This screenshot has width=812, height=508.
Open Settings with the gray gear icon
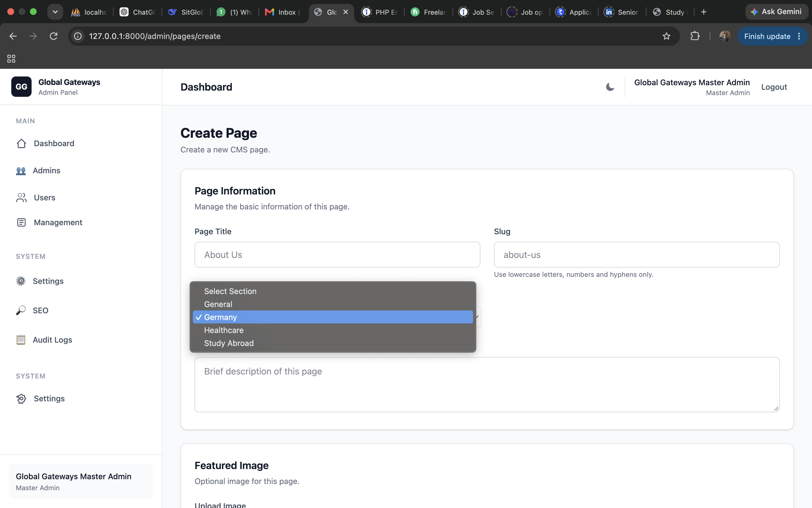pyautogui.click(x=39, y=281)
